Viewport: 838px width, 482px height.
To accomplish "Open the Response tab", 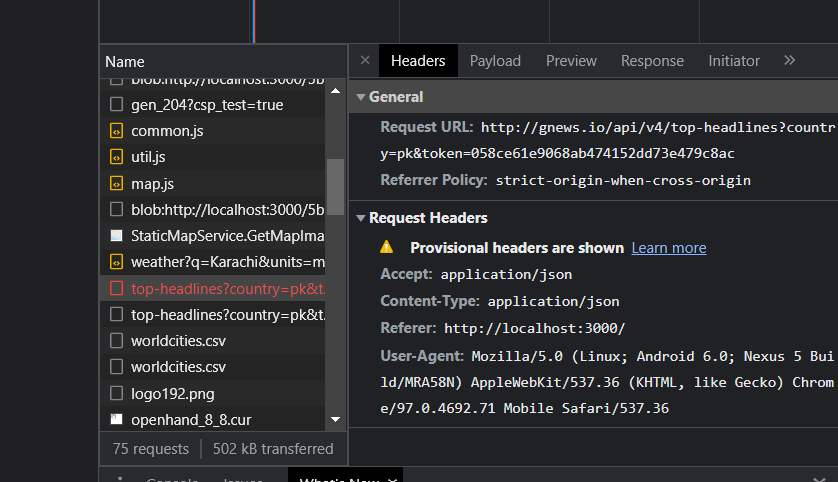I will pyautogui.click(x=653, y=60).
